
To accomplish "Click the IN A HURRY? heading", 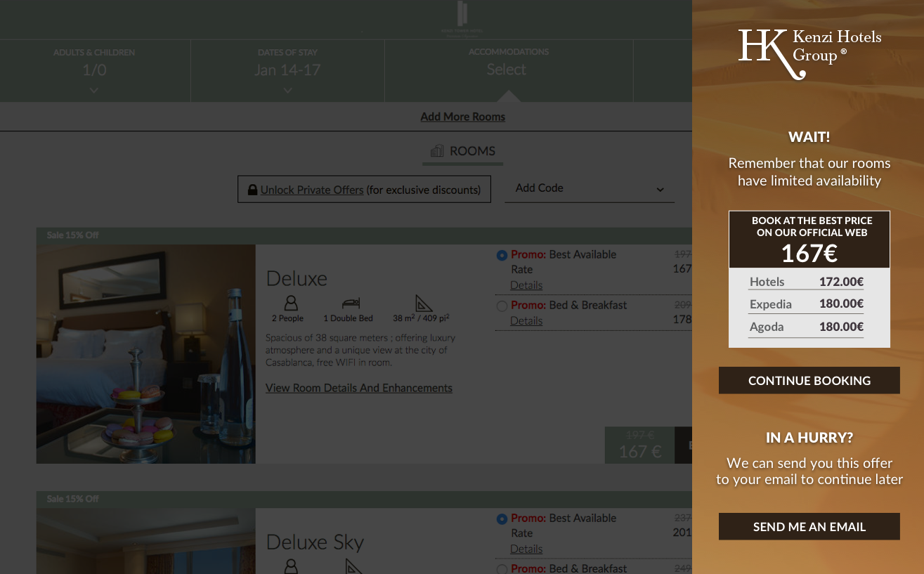I will 809,438.
